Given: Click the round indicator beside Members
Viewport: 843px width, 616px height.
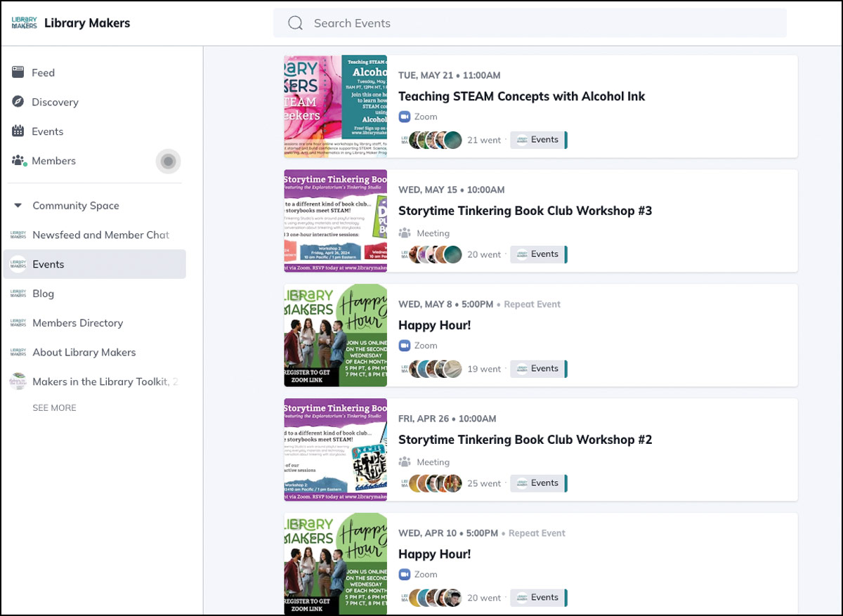Looking at the screenshot, I should (x=168, y=162).
